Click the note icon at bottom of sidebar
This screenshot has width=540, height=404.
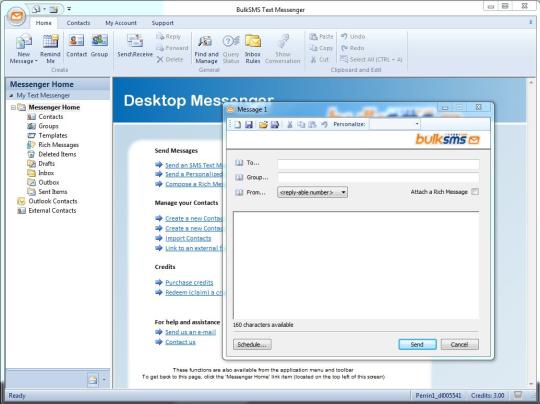click(x=93, y=380)
